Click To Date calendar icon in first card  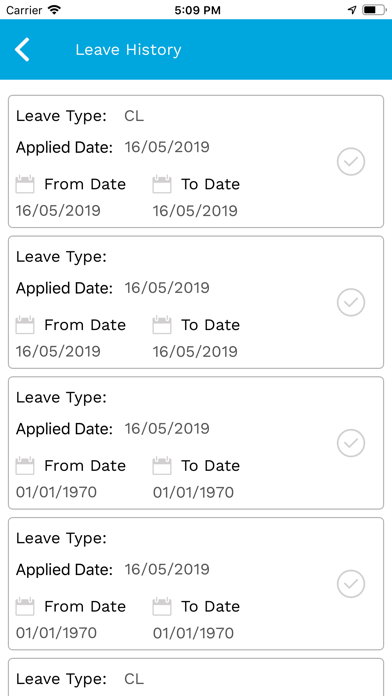(x=162, y=184)
